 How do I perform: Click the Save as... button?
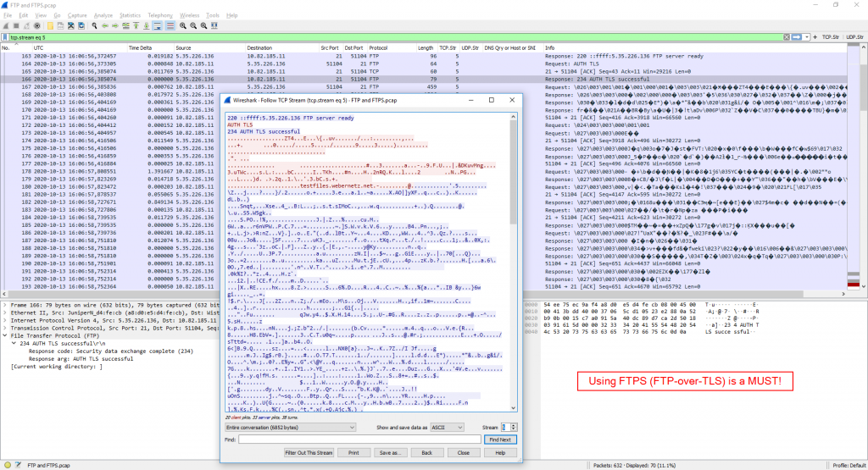pyautogui.click(x=390, y=452)
